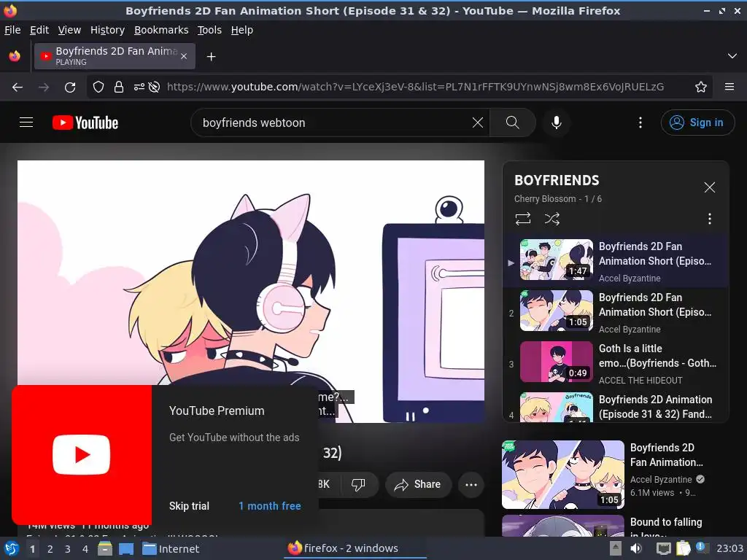Image resolution: width=747 pixels, height=560 pixels.
Task: Open YouTube settings three-dot menu
Action: (640, 122)
